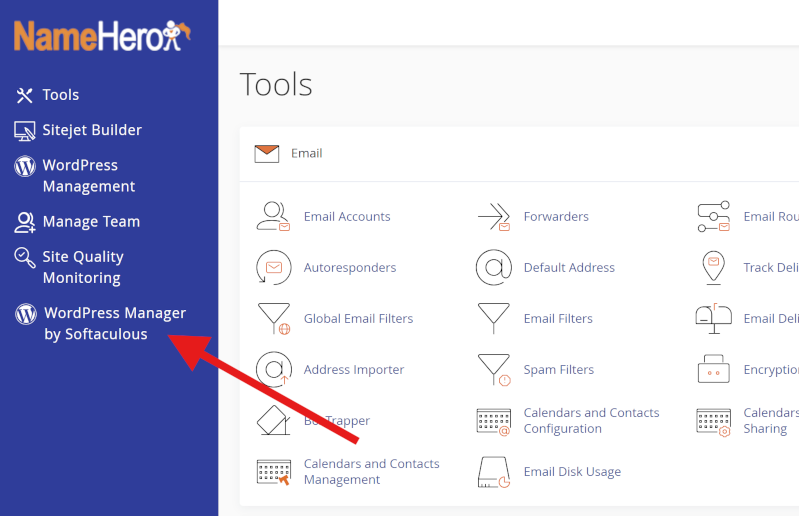
Task: Click the WordPress Management logo icon
Action: [x=25, y=166]
